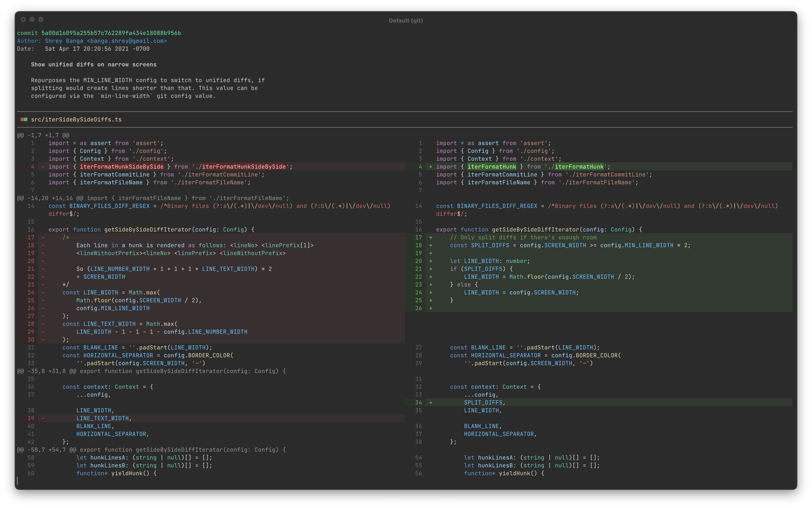The height and width of the screenshot is (508, 812).
Task: Click the zoom window traffic light button
Action: pyautogui.click(x=41, y=19)
